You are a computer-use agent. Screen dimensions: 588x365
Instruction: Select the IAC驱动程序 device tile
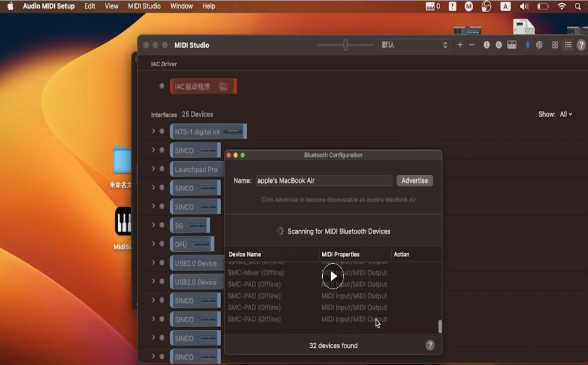point(204,87)
